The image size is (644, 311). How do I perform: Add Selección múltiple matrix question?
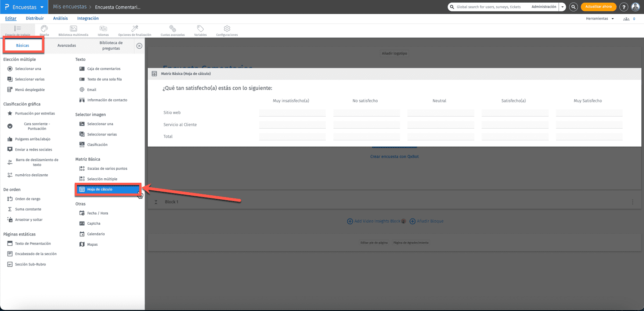(x=98, y=179)
